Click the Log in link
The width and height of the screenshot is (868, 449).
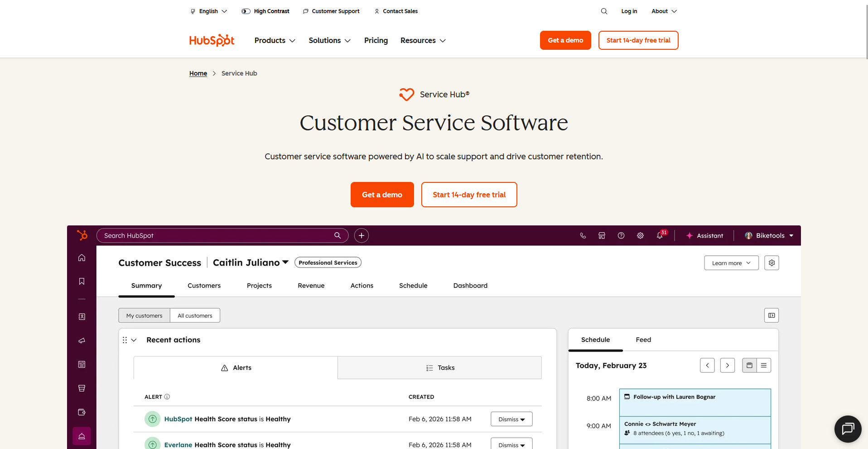point(629,11)
